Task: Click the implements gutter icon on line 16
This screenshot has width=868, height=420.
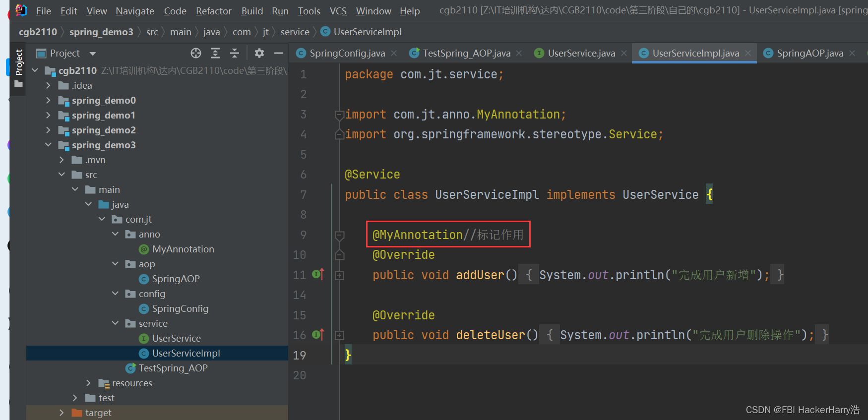Action: click(318, 335)
